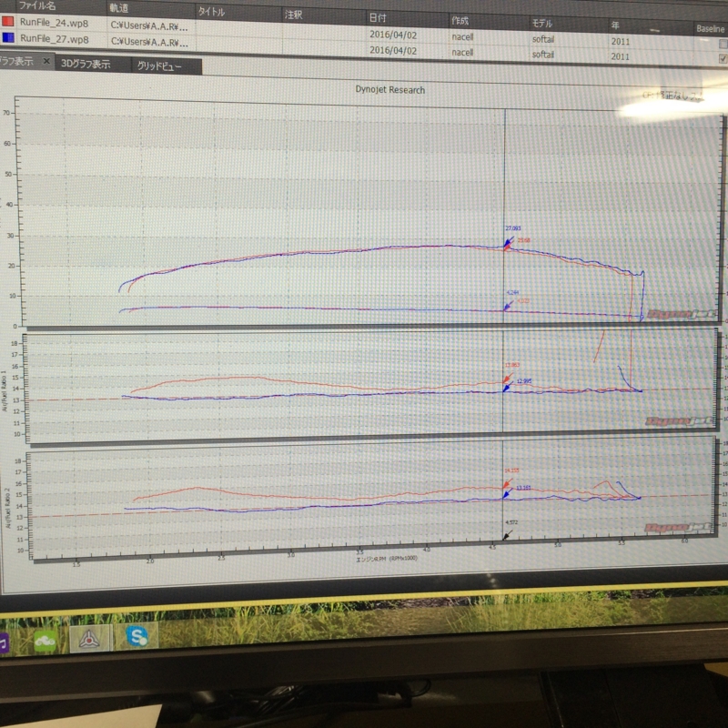Image resolution: width=728 pixels, height=728 pixels.
Task: Click the file path cell of RunFile_24.wp8
Action: tap(149, 26)
